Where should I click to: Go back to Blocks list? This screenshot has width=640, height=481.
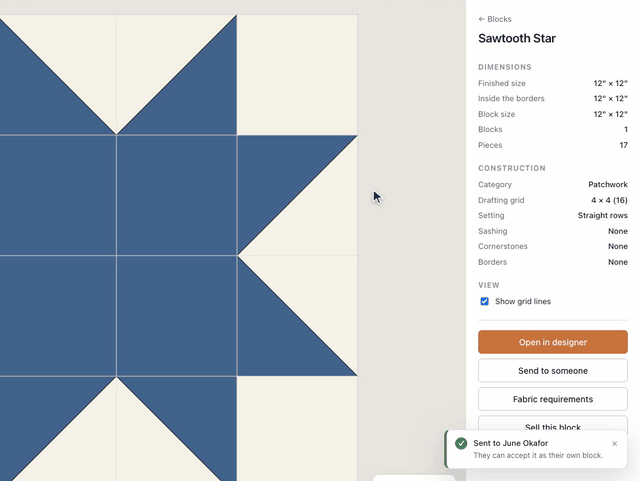click(495, 19)
